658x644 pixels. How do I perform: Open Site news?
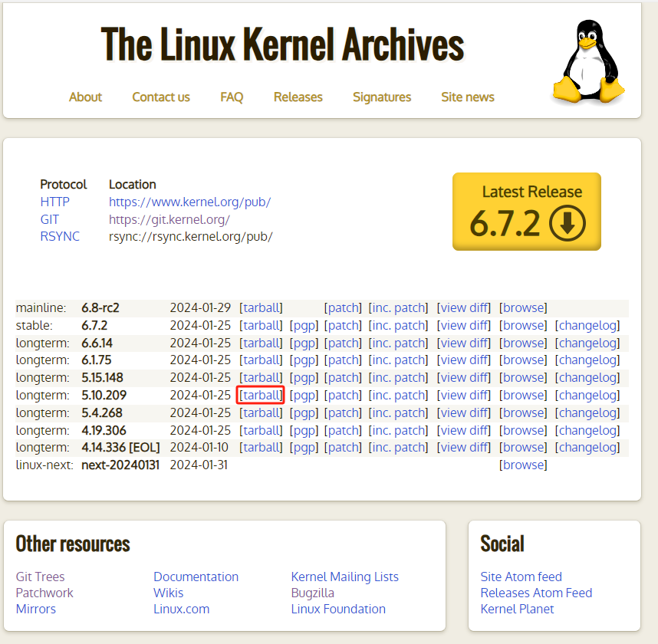point(468,97)
